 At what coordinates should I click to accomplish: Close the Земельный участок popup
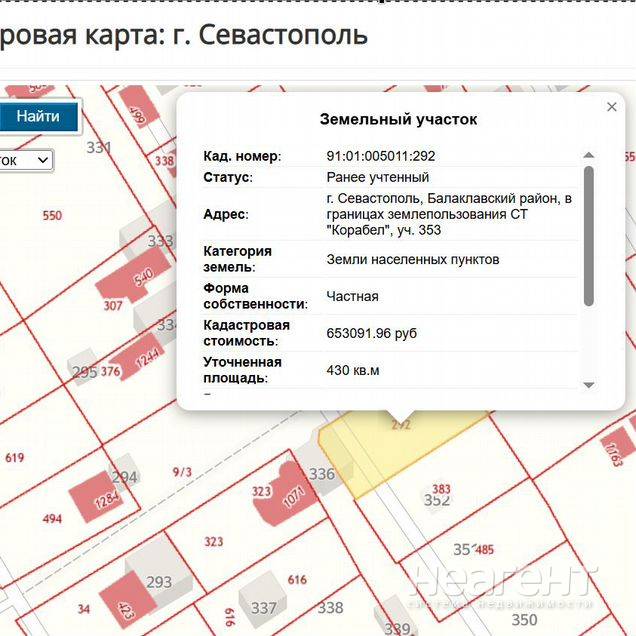click(x=612, y=107)
